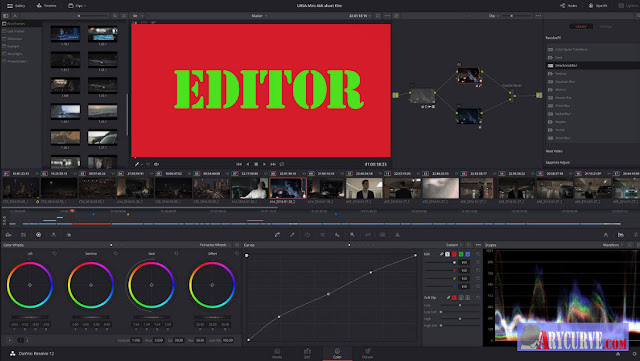640x361 pixels.
Task: Open the node editor Clip mode dropdown
Action: [x=494, y=16]
